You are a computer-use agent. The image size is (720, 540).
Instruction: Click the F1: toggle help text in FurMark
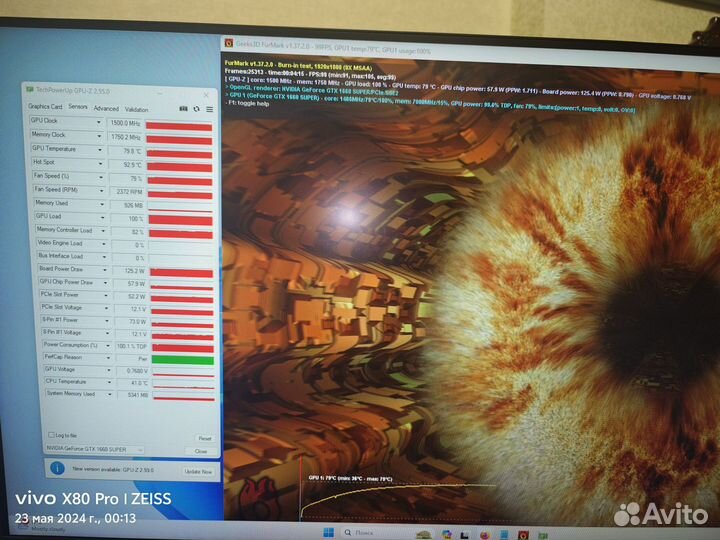click(x=248, y=104)
